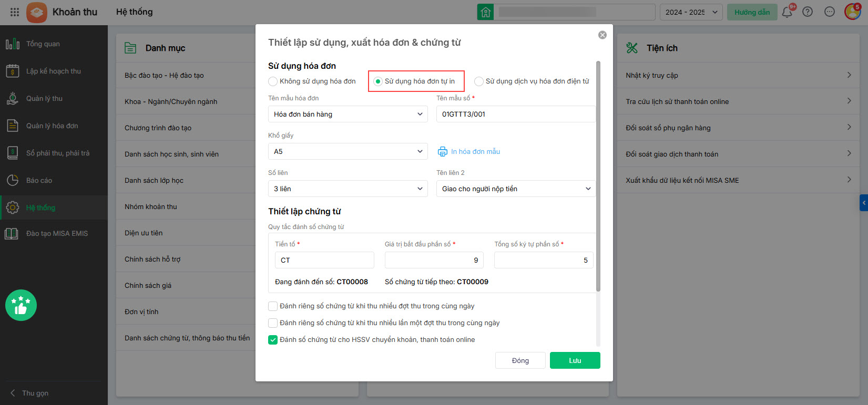
Task: Open the app launcher grid icon
Action: pos(15,12)
